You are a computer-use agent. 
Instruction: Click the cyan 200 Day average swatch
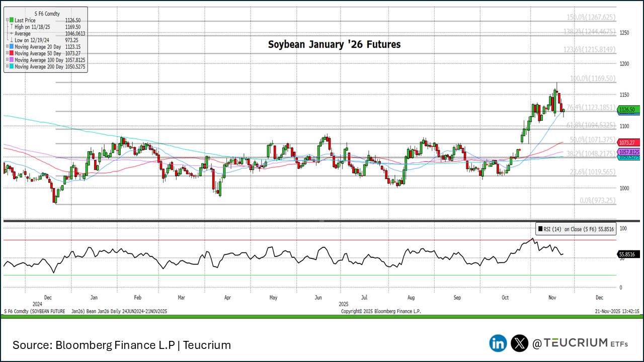(x=12, y=66)
